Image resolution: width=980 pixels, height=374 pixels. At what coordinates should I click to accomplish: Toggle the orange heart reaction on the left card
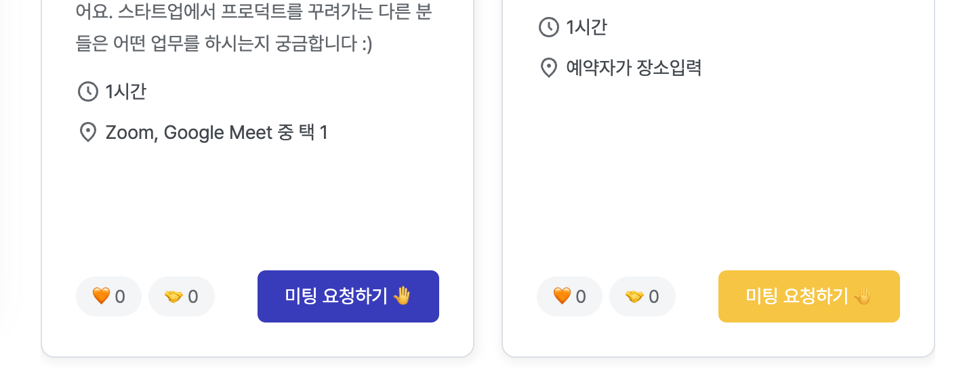[x=108, y=297]
